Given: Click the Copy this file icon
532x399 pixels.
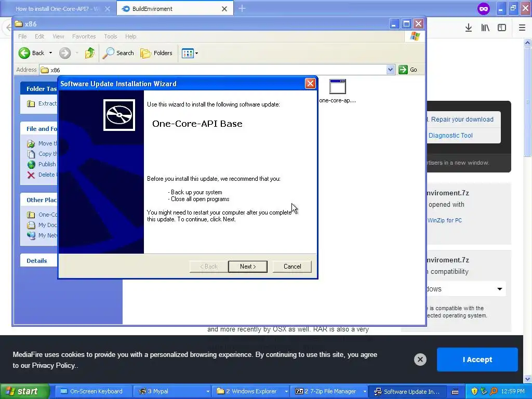Looking at the screenshot, I should (x=31, y=154).
